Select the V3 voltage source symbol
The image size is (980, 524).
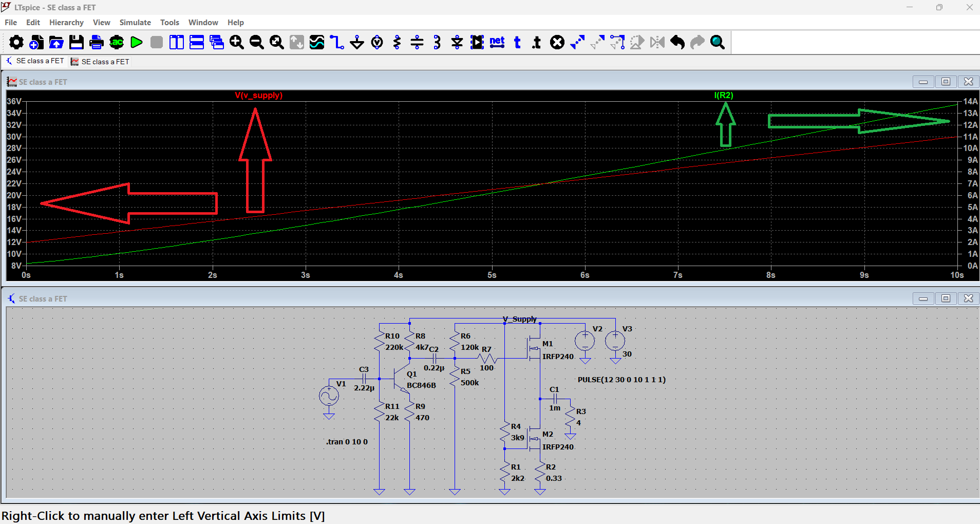(x=615, y=341)
